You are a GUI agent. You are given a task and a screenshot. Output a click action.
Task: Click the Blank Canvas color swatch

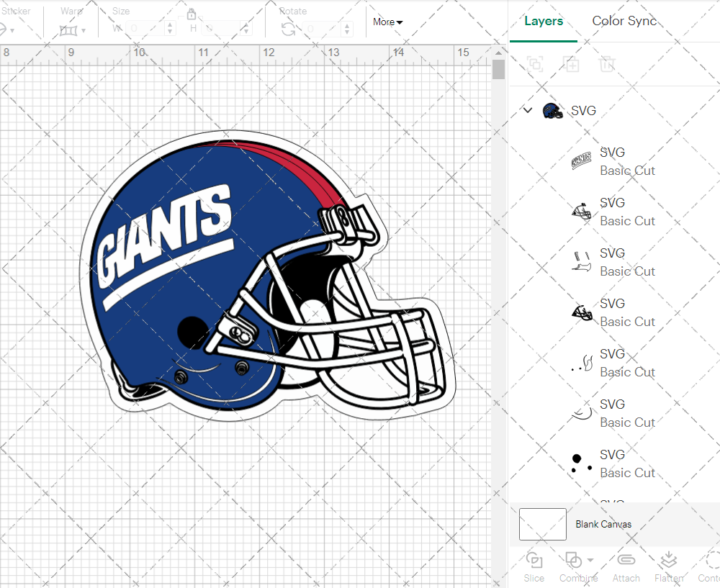542,524
